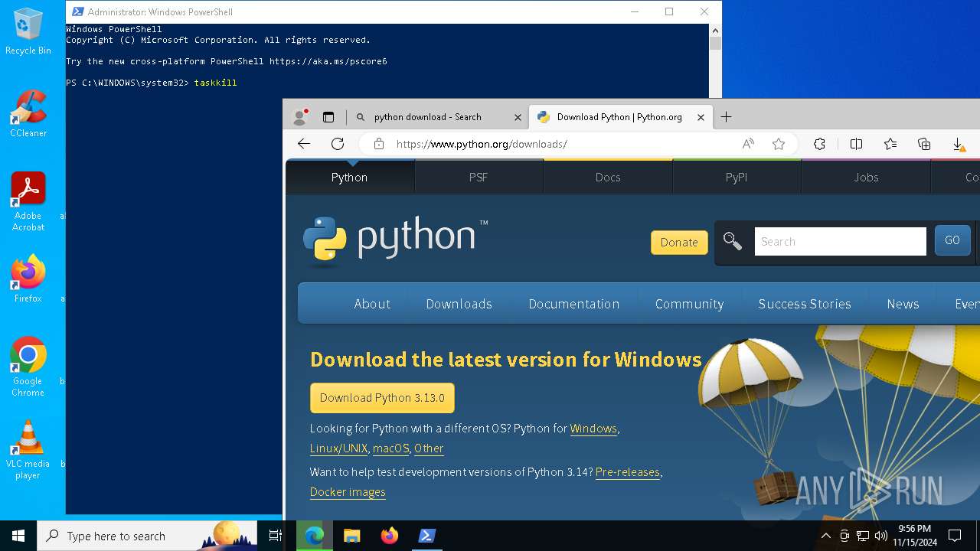980x551 pixels.
Task: Open CCleaner desktop shortcut
Action: click(28, 114)
